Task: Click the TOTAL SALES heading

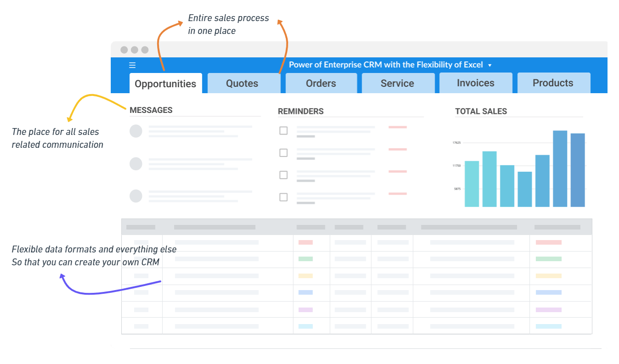Action: pos(481,111)
